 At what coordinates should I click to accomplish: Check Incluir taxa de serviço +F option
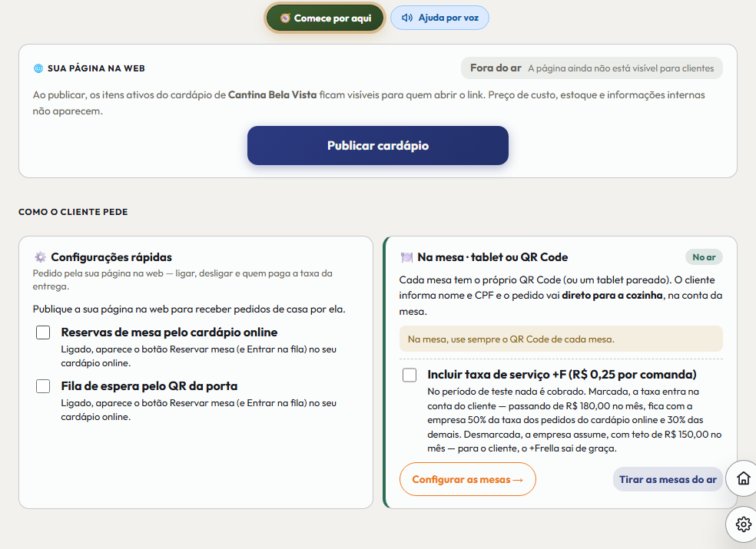pyautogui.click(x=409, y=375)
